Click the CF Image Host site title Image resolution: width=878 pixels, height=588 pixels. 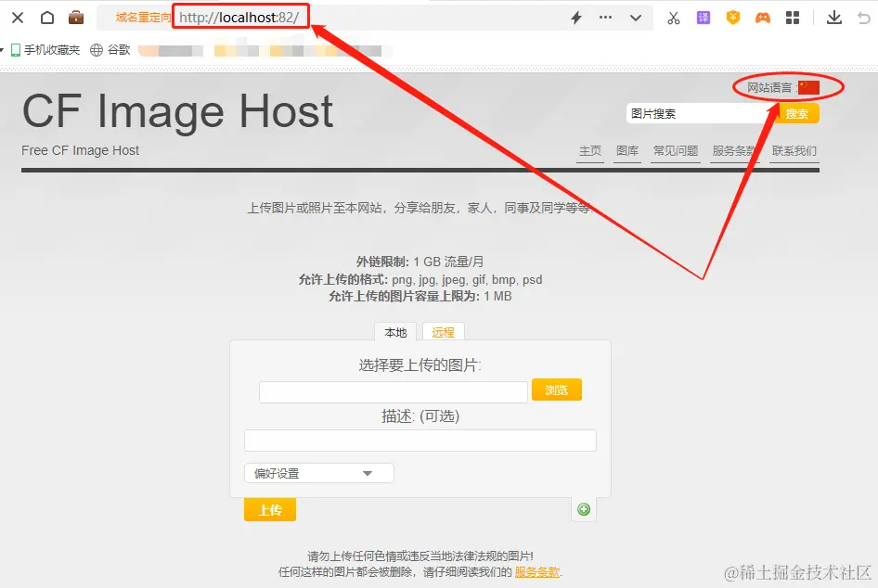177,111
